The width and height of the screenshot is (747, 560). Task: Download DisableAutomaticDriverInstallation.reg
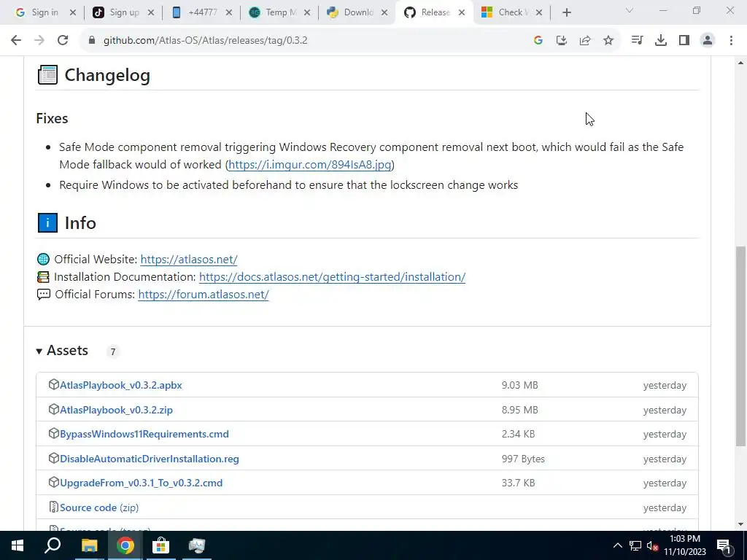click(150, 459)
